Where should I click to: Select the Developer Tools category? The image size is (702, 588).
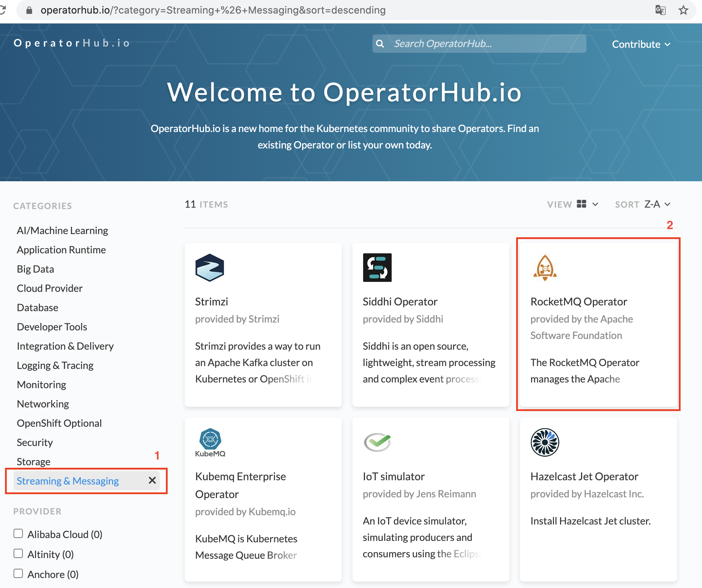52,327
